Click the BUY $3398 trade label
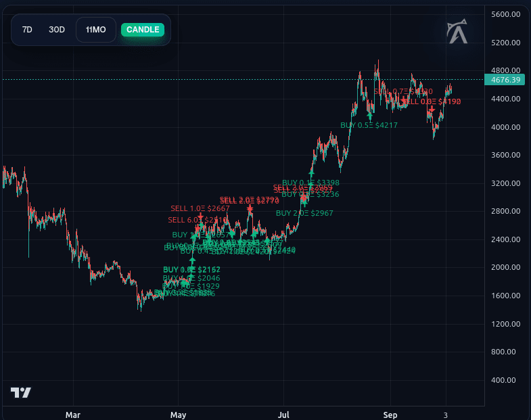This screenshot has width=531, height=420. click(x=310, y=183)
